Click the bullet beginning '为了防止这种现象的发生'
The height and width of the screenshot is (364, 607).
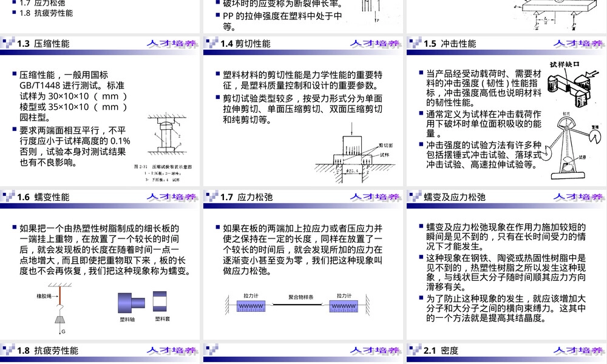pos(506,308)
